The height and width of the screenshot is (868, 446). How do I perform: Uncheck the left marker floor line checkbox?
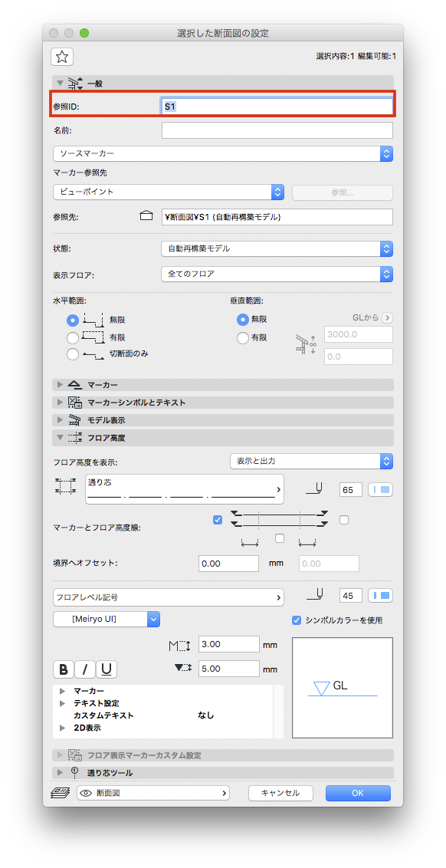tap(218, 520)
